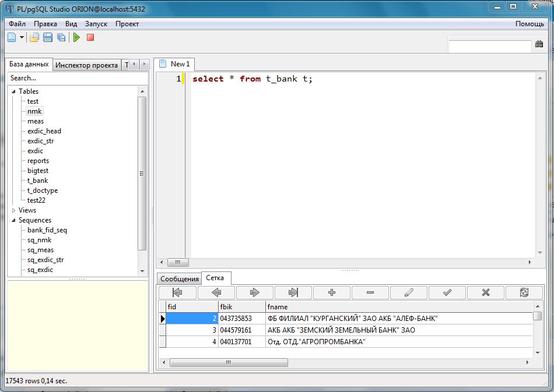
Task: Refresh grid data with the refresh button
Action: [x=523, y=292]
